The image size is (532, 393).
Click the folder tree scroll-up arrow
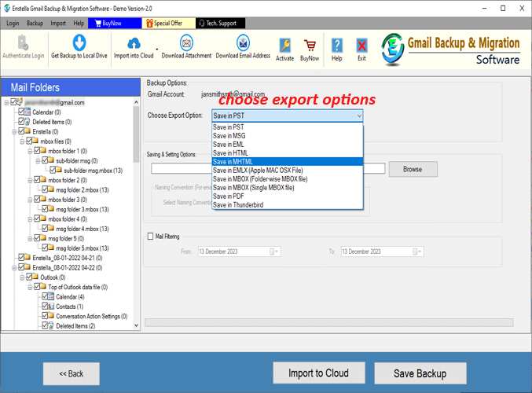136,102
